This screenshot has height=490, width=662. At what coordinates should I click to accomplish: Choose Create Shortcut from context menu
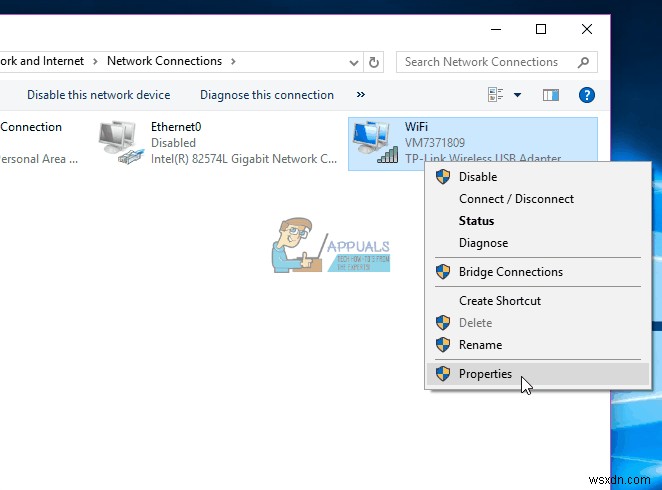click(537, 301)
